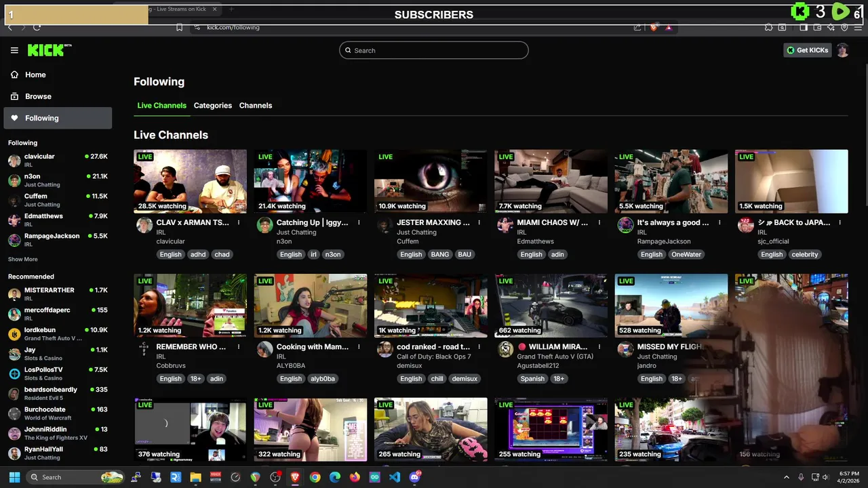
Task: Click Show More under Following list
Action: [x=23, y=260]
